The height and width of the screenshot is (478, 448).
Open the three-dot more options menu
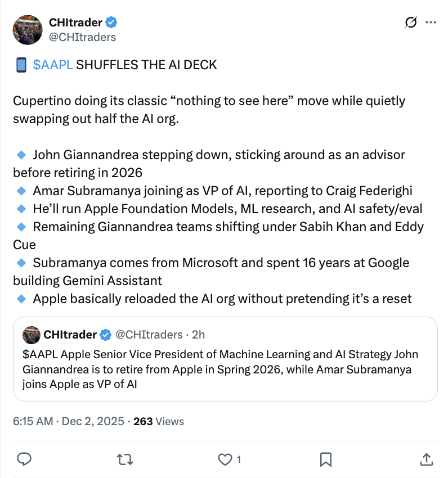(x=431, y=22)
